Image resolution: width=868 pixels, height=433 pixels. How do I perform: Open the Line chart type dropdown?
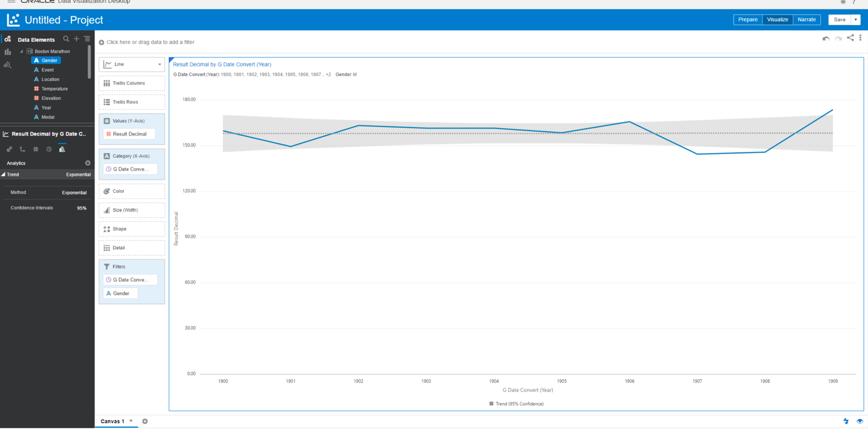(x=161, y=64)
